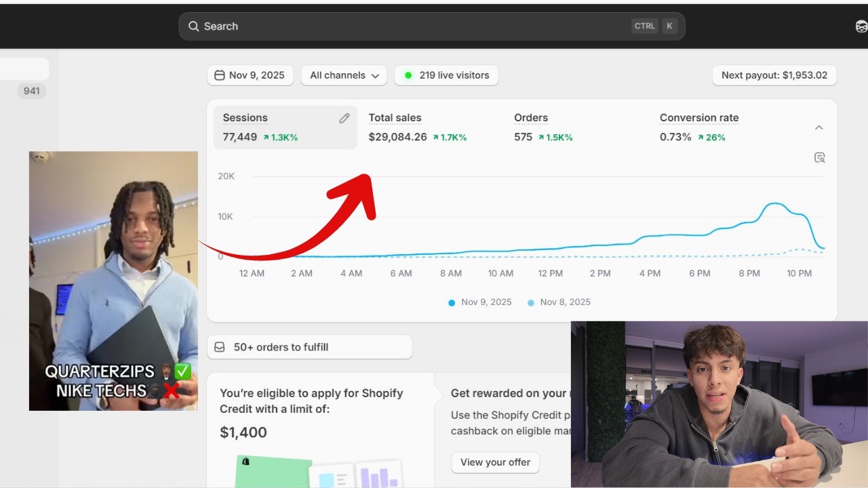
Task: Select the Total sales metric tab
Action: 431,127
